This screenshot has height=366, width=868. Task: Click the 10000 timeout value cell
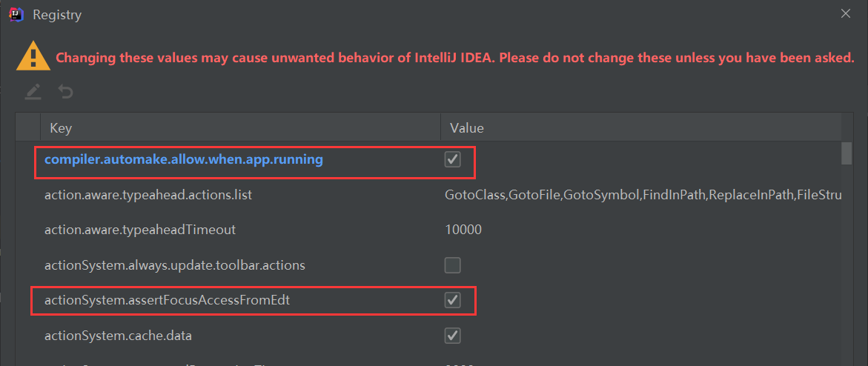click(463, 230)
